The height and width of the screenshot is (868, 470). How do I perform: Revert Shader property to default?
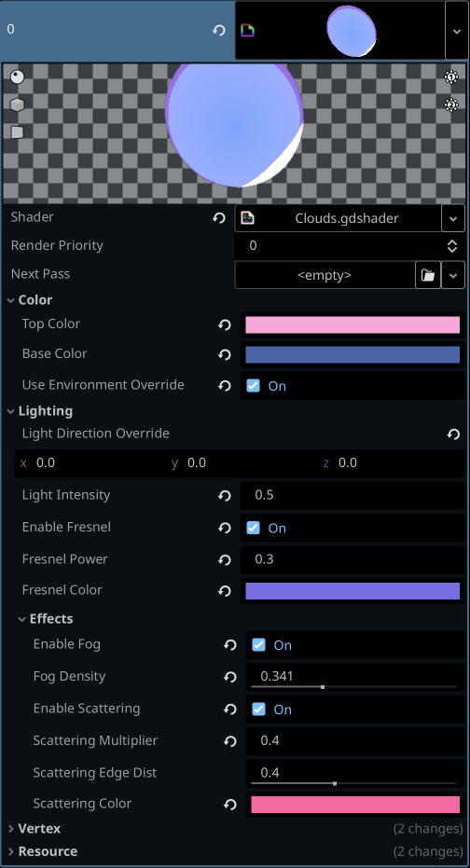[219, 218]
